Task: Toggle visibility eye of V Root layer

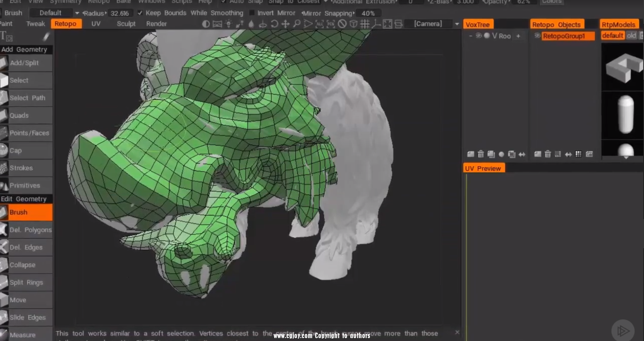Action: click(x=479, y=36)
